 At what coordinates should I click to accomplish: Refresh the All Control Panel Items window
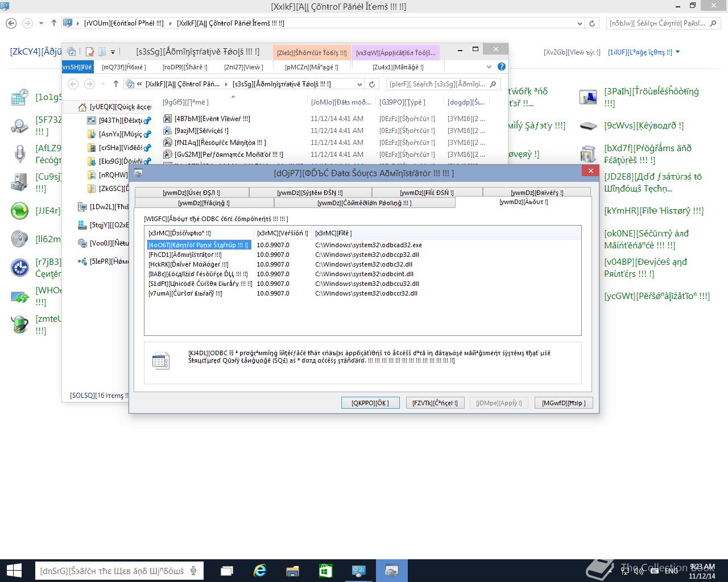click(x=592, y=23)
